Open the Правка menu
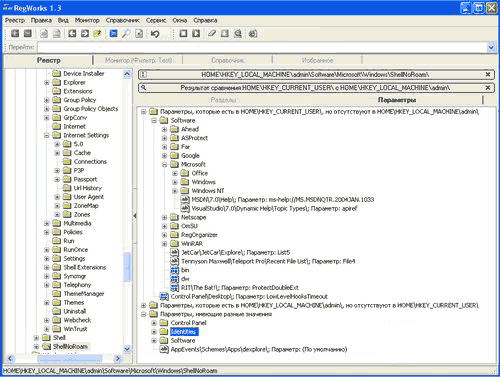The image size is (500, 377). coord(41,20)
